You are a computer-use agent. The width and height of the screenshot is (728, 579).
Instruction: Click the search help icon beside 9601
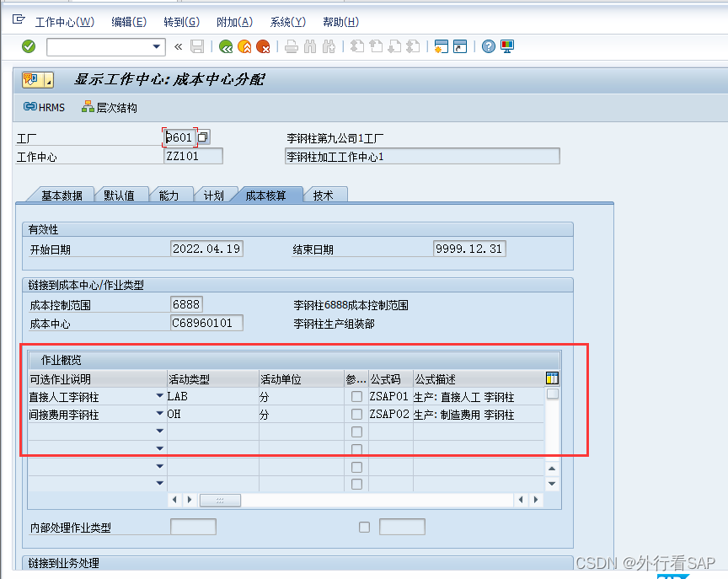pos(203,137)
